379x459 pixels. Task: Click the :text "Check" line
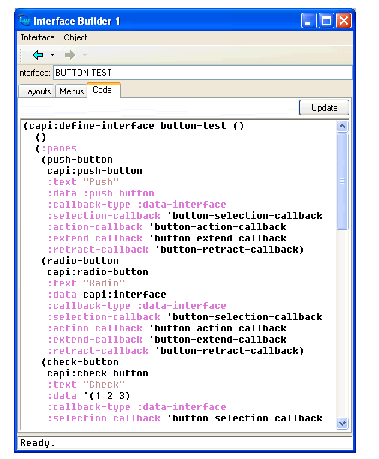(x=86, y=384)
